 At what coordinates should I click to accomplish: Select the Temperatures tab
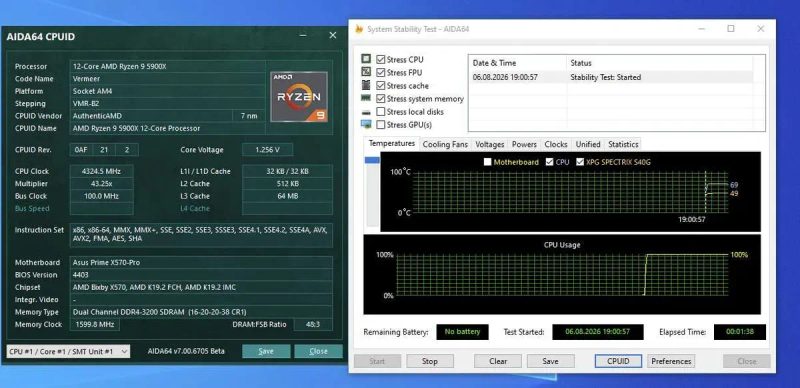coord(392,143)
